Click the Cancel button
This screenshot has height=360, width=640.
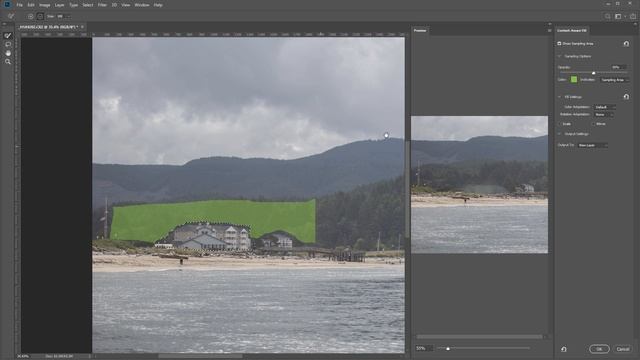click(622, 349)
